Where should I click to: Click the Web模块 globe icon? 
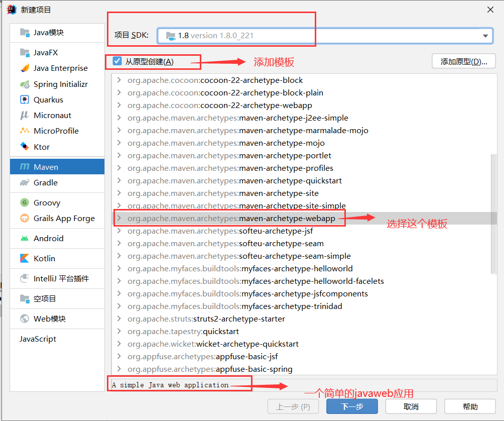tap(25, 319)
